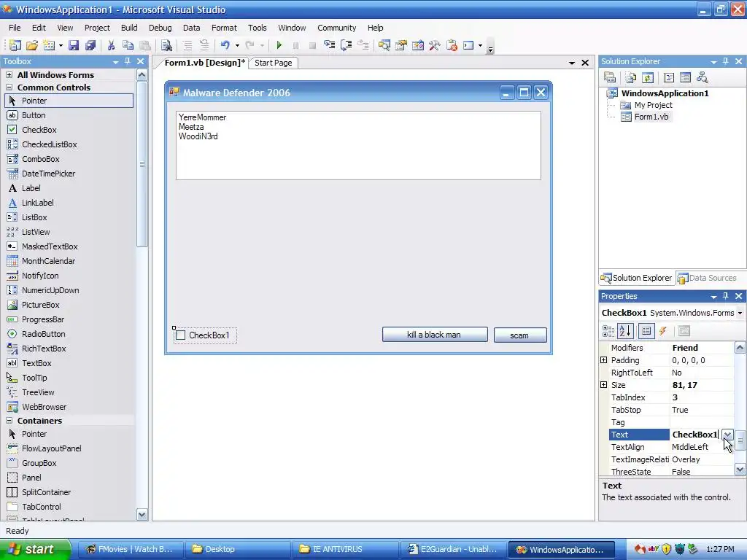Viewport: 747px width, 560px height.
Task: Click the Copy toolbar icon
Action: (128, 45)
